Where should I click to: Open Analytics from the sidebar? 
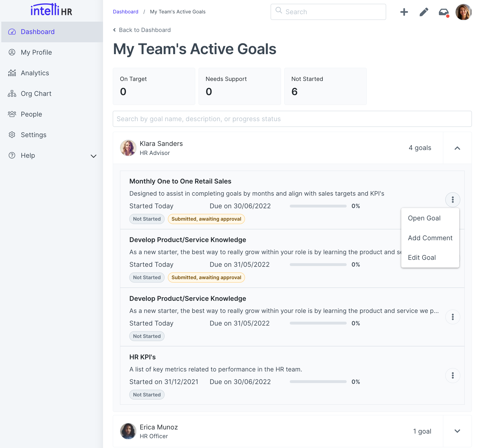(35, 73)
